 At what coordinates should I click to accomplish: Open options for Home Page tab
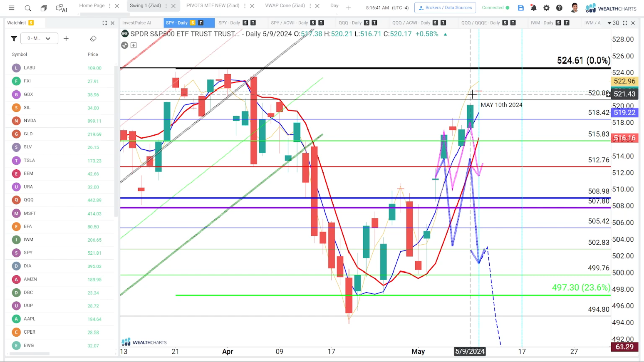point(110,6)
